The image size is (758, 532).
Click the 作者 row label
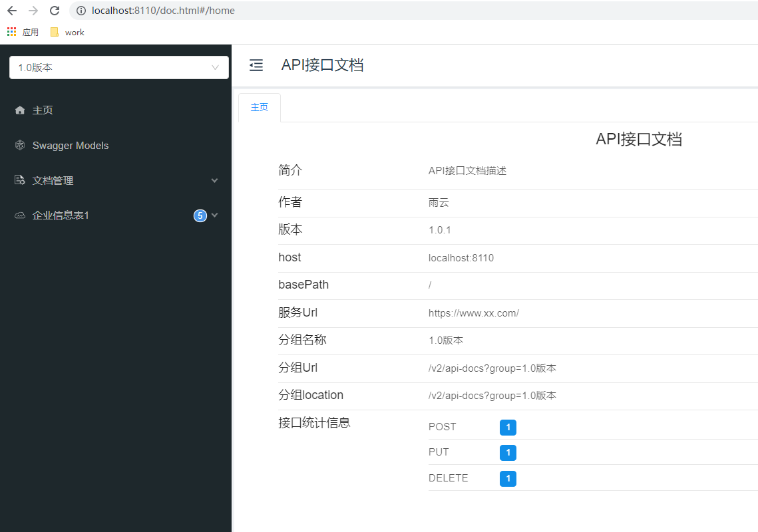(x=290, y=202)
